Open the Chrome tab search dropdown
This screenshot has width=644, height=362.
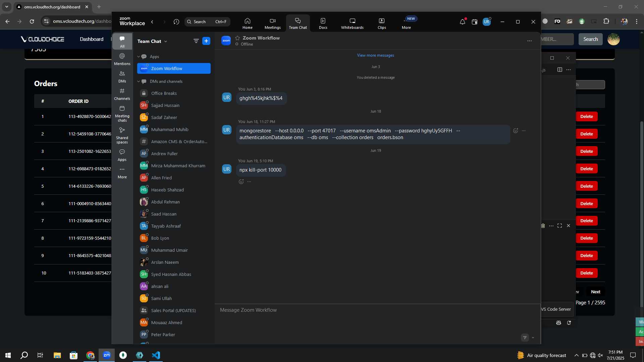[7, 7]
